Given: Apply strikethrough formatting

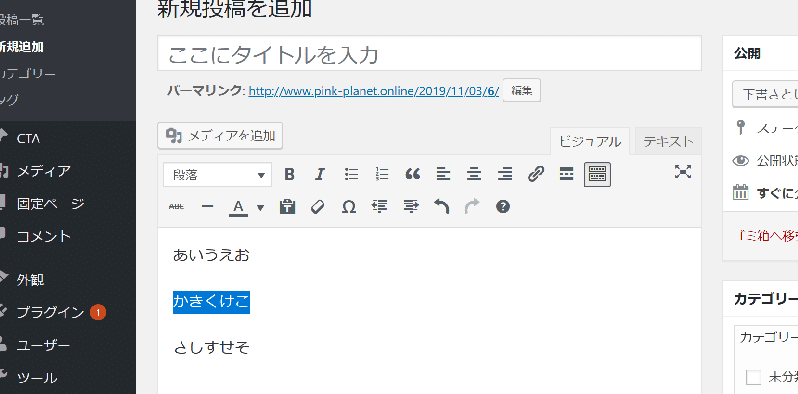Looking at the screenshot, I should click(176, 207).
